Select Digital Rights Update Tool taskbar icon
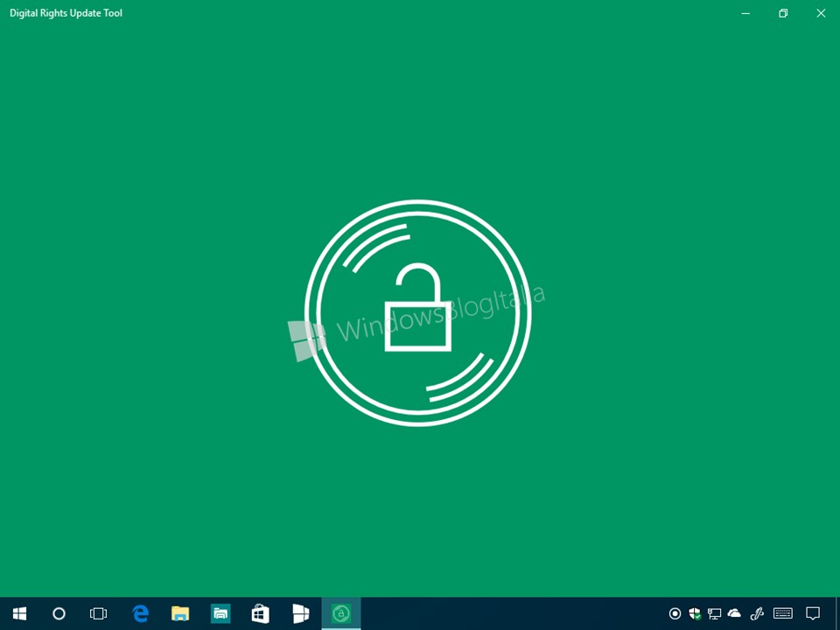Image resolution: width=840 pixels, height=630 pixels. coord(340,613)
